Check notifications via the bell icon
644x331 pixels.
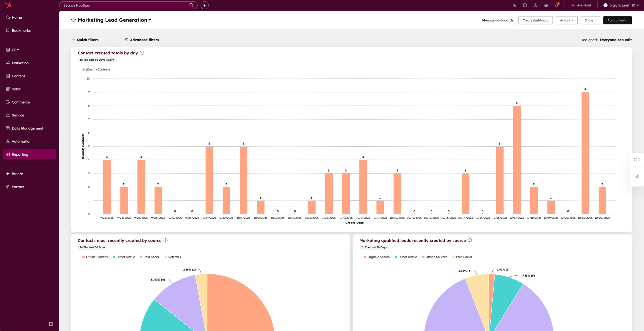[x=556, y=5]
